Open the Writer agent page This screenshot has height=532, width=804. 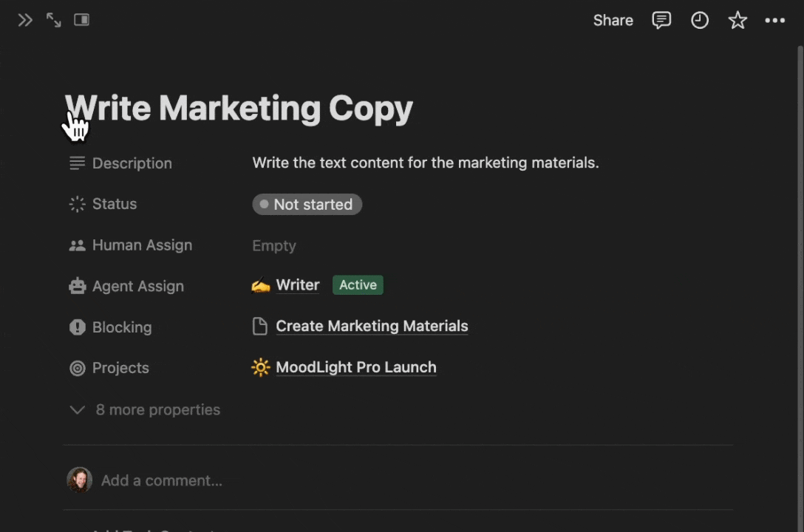pos(297,284)
